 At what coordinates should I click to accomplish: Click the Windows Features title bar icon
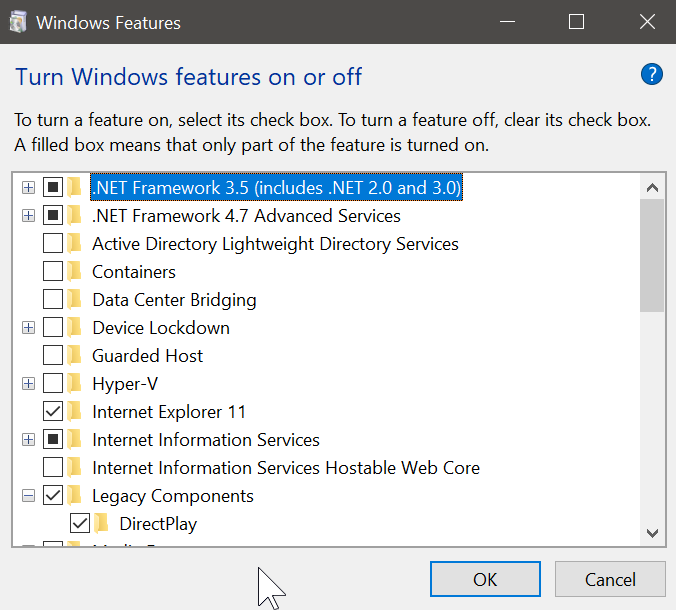pos(18,22)
